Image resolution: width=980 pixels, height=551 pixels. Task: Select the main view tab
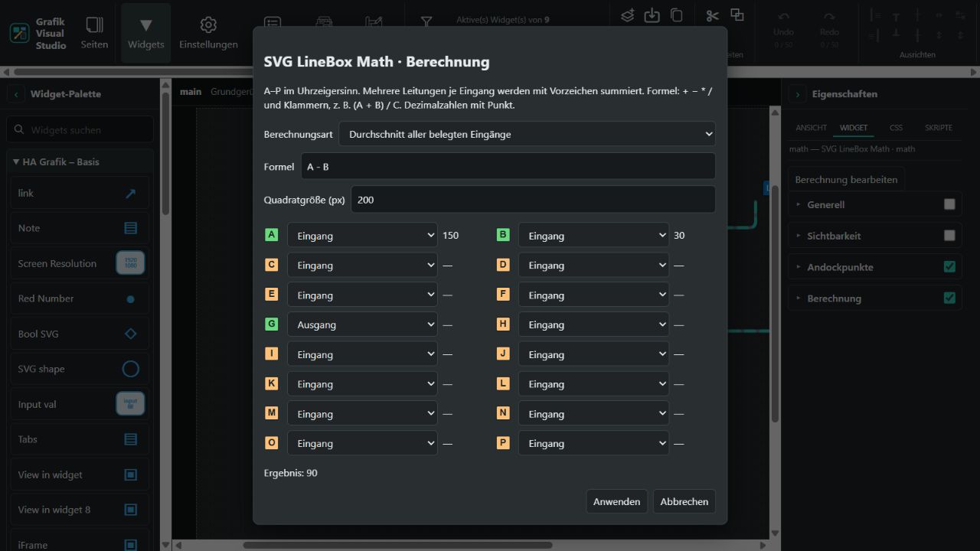(x=191, y=92)
